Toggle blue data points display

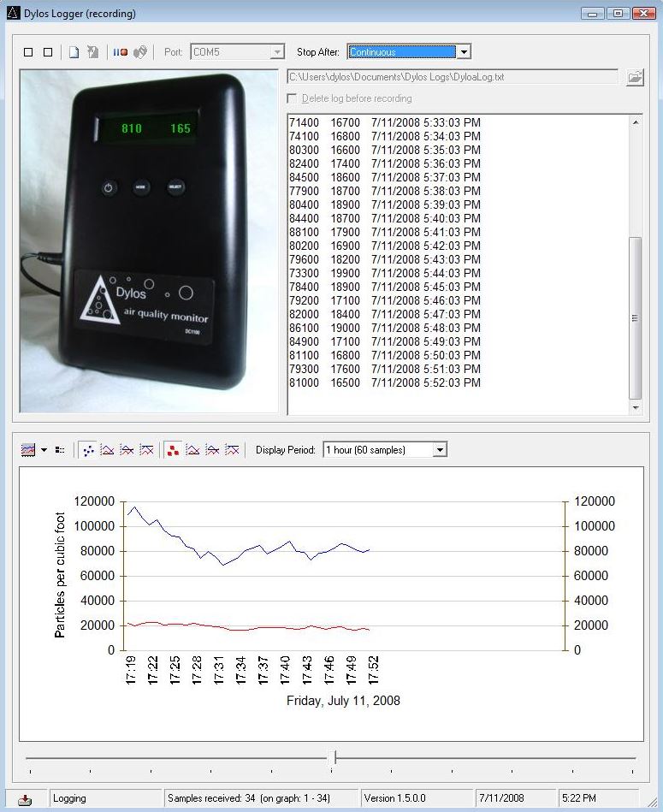click(88, 449)
